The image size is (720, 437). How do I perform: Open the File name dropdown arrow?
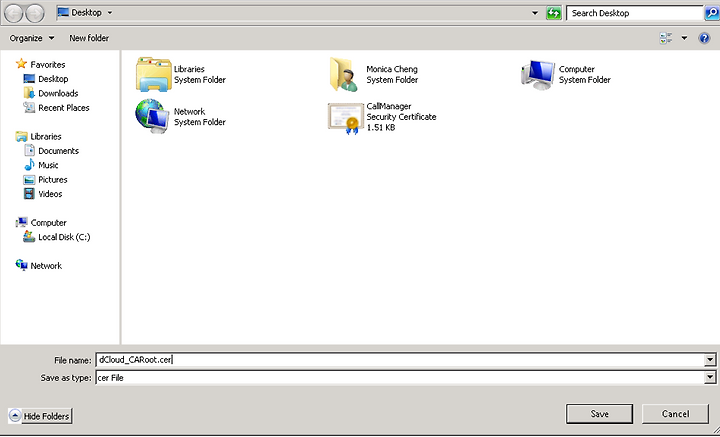[x=710, y=360]
